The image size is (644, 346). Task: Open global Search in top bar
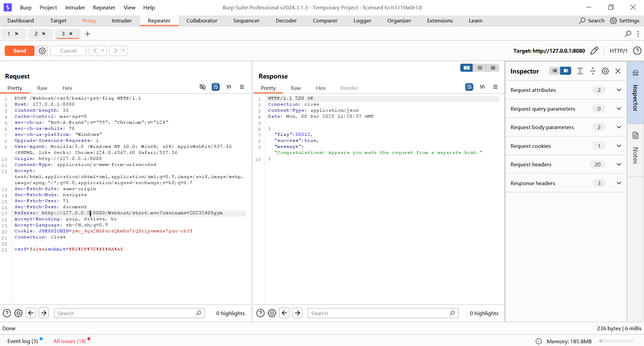592,20
